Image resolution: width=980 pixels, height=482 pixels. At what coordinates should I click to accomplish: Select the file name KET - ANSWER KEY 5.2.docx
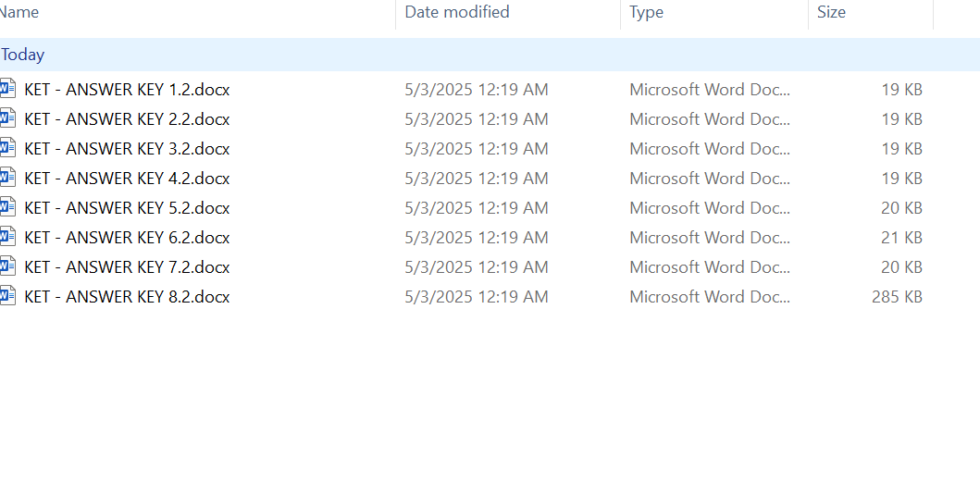click(x=127, y=208)
